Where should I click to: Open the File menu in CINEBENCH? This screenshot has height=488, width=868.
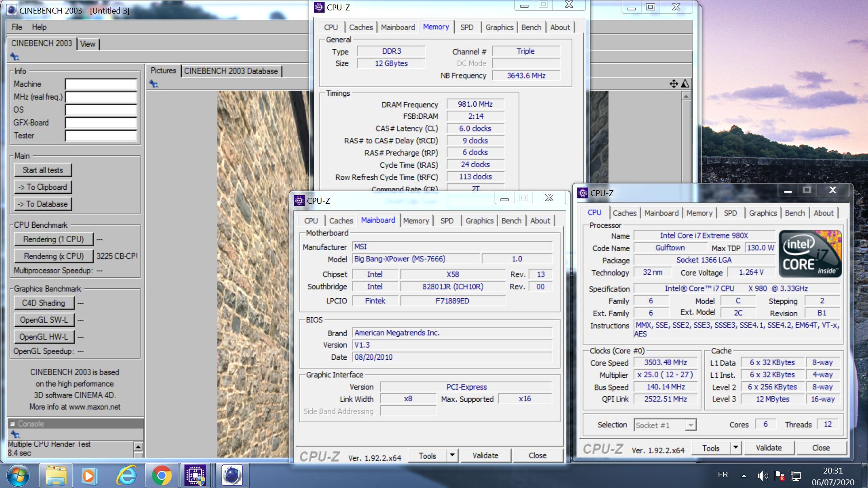17,27
